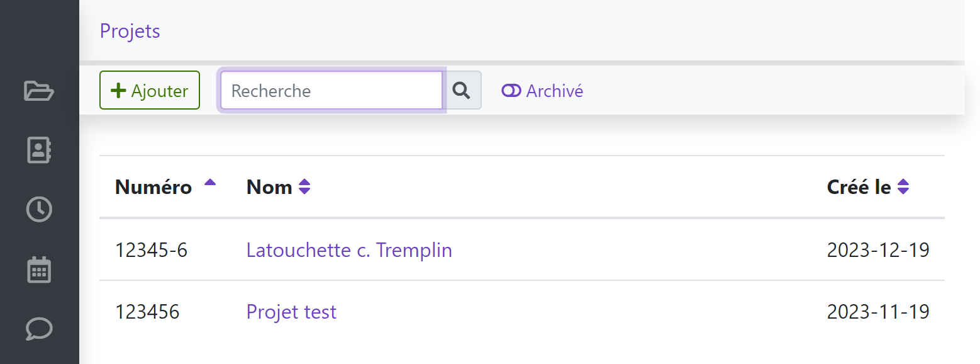
Task: Click the ascending arrow above Numéro
Action: 209,182
